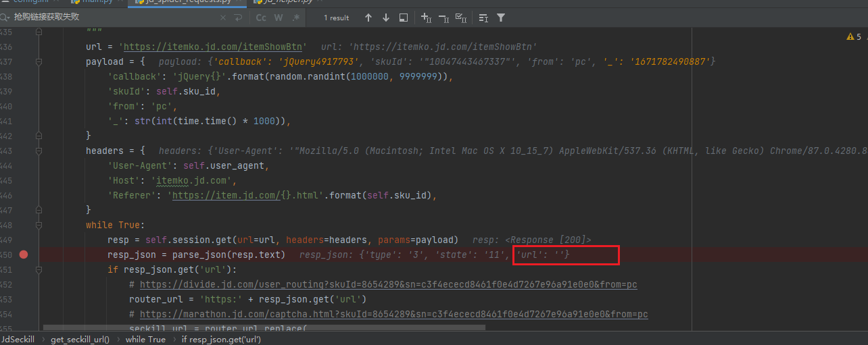The image size is (868, 345).
Task: Open the marathon.jd.com captcha comment link
Action: point(393,314)
